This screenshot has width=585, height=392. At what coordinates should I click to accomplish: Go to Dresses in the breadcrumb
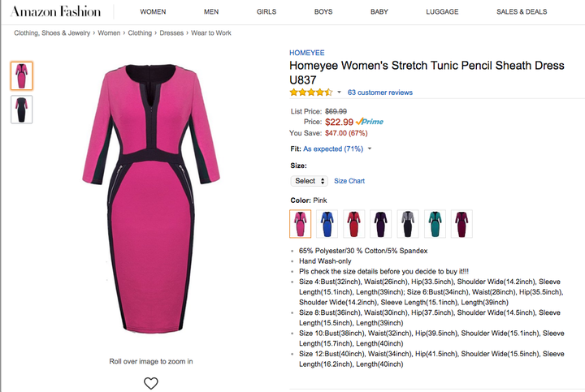(x=171, y=33)
